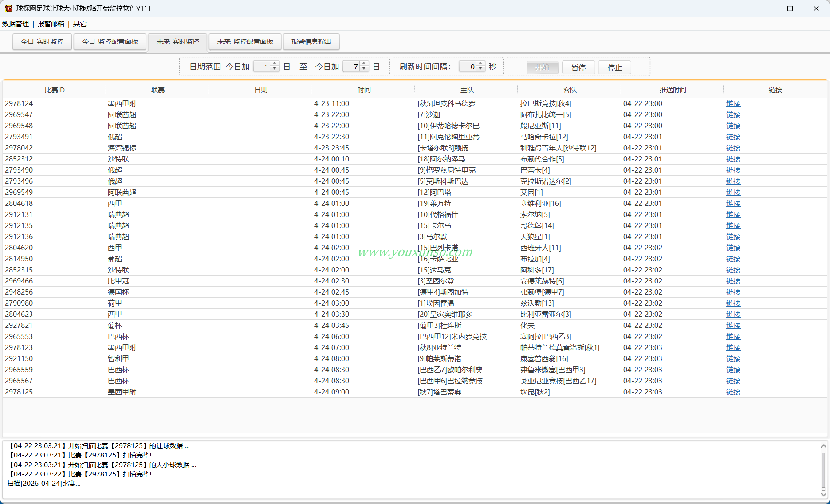Image resolution: width=830 pixels, height=504 pixels.
Task: Open link for match 2793491
Action: (x=733, y=137)
